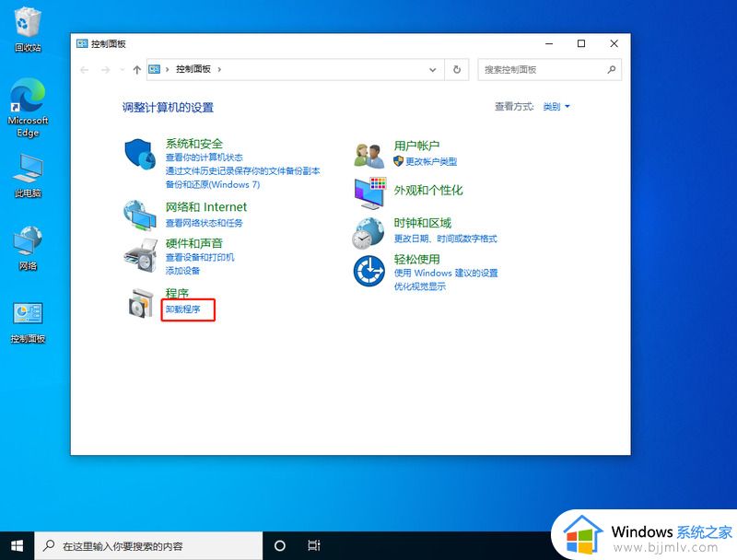This screenshot has height=560, width=737.
Task: Open the 网络和 Internet category link
Action: click(x=205, y=206)
